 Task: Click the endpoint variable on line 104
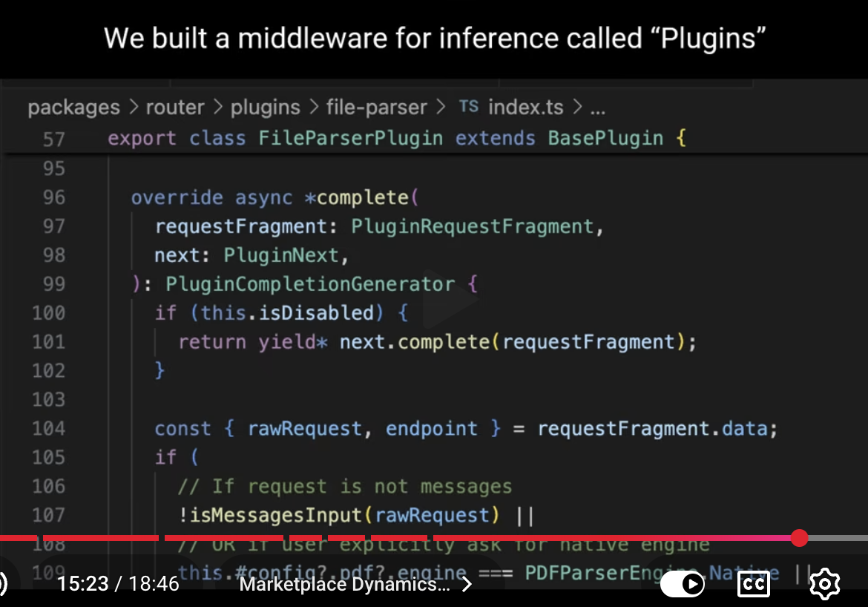tap(432, 428)
